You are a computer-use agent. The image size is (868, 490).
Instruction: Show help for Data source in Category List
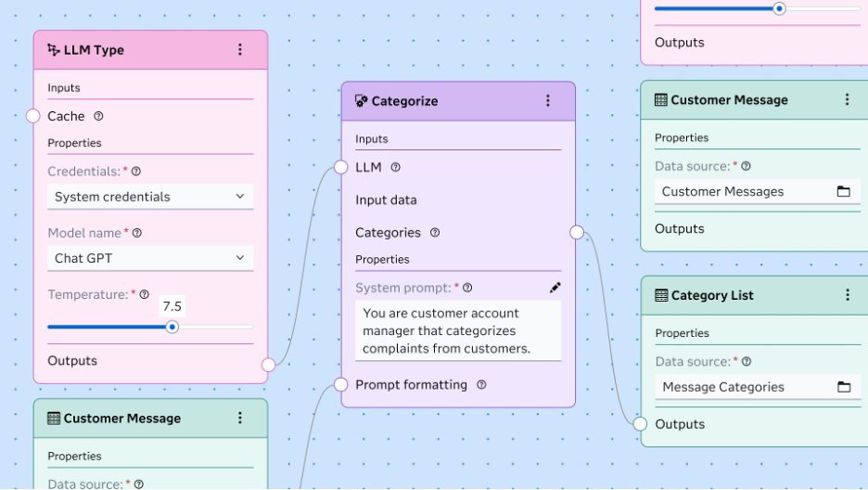(x=747, y=362)
